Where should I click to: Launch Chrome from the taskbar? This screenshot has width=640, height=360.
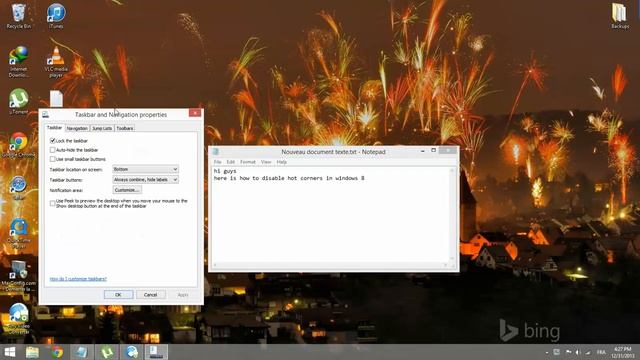click(x=57, y=352)
